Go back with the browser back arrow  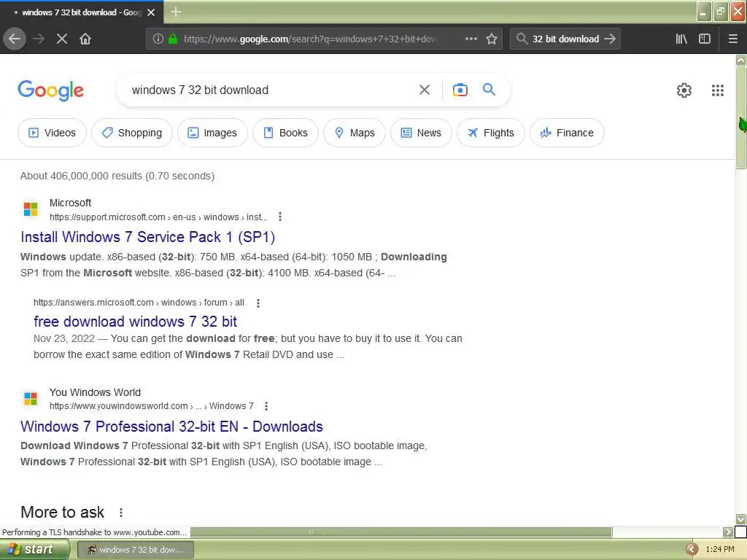15,39
